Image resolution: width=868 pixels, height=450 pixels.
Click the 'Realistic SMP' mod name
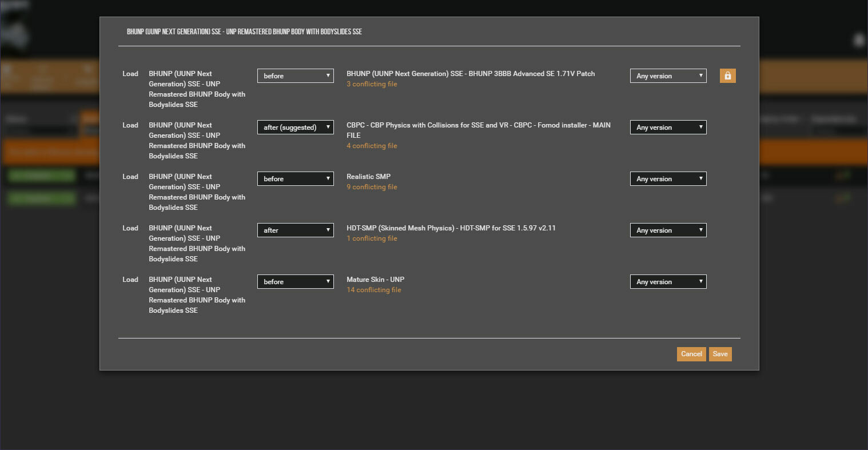tap(369, 177)
